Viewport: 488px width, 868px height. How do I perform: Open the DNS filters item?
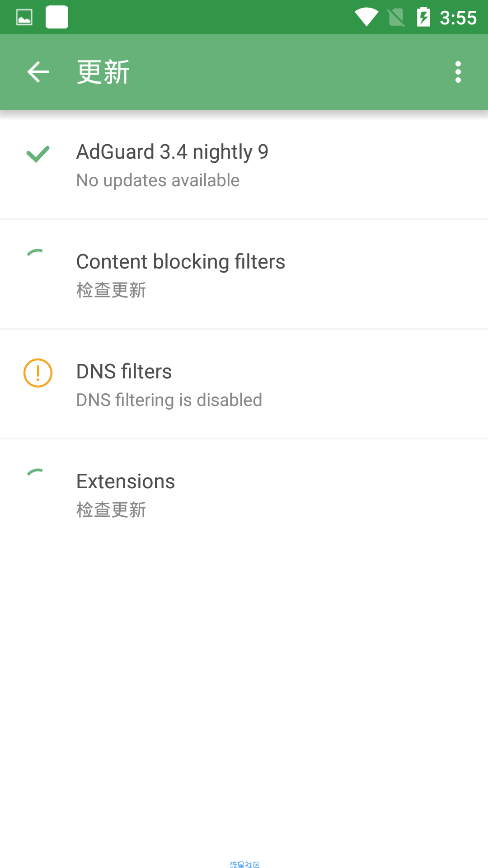tap(244, 384)
